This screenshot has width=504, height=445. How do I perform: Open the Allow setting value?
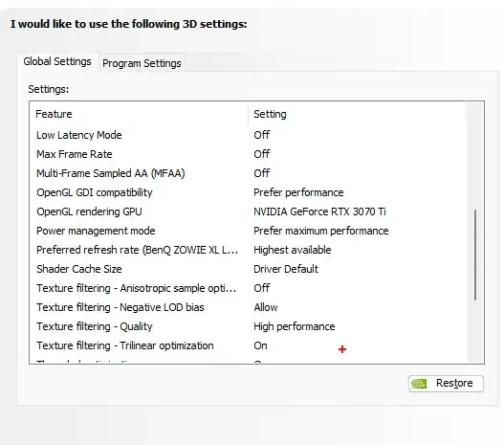(266, 307)
